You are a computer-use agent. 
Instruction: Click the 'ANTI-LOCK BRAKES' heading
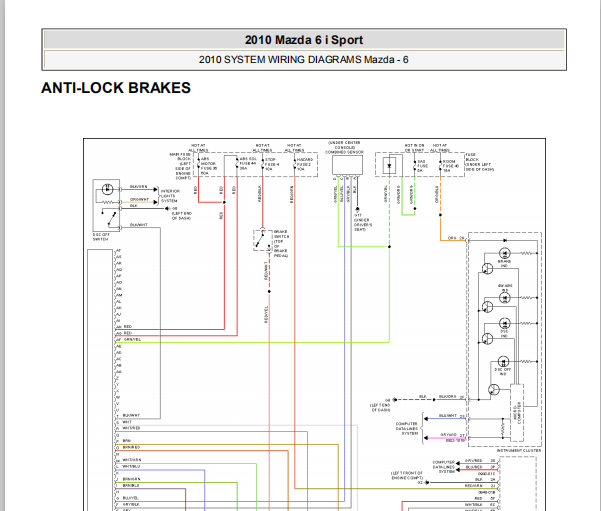pyautogui.click(x=116, y=88)
